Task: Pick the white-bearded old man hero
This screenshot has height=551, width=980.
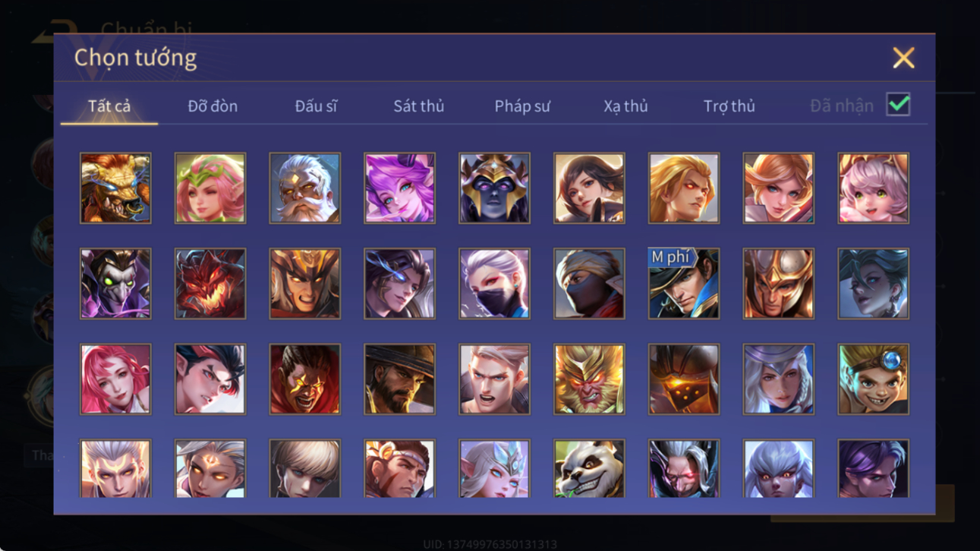Action: (x=304, y=187)
